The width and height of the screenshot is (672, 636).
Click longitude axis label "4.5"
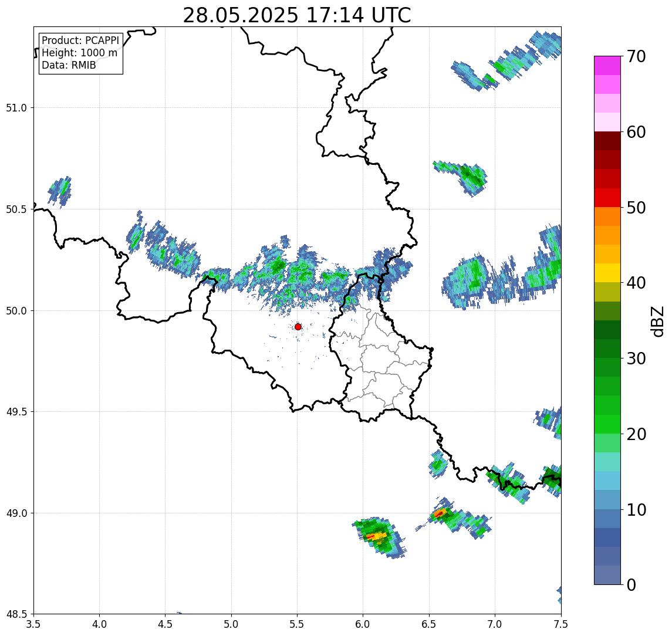tap(166, 624)
